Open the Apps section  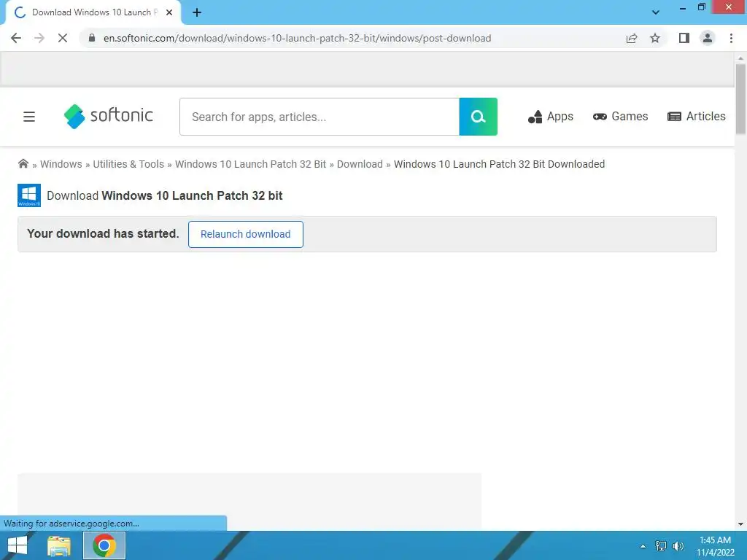pyautogui.click(x=551, y=117)
